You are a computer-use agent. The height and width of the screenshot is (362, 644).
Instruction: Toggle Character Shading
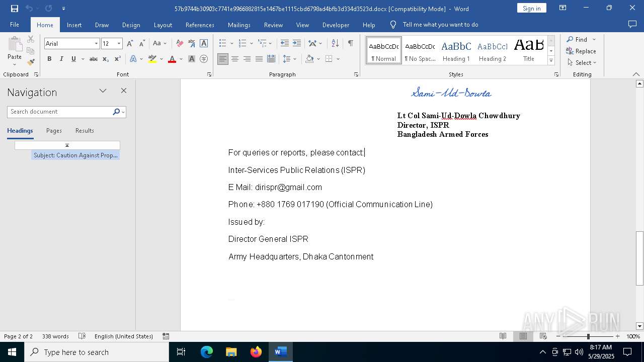(192, 59)
